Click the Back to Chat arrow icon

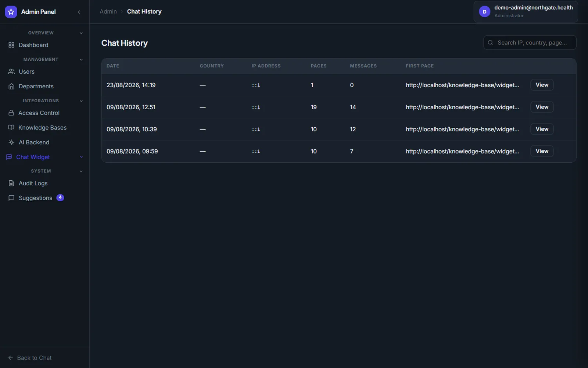pos(11,358)
